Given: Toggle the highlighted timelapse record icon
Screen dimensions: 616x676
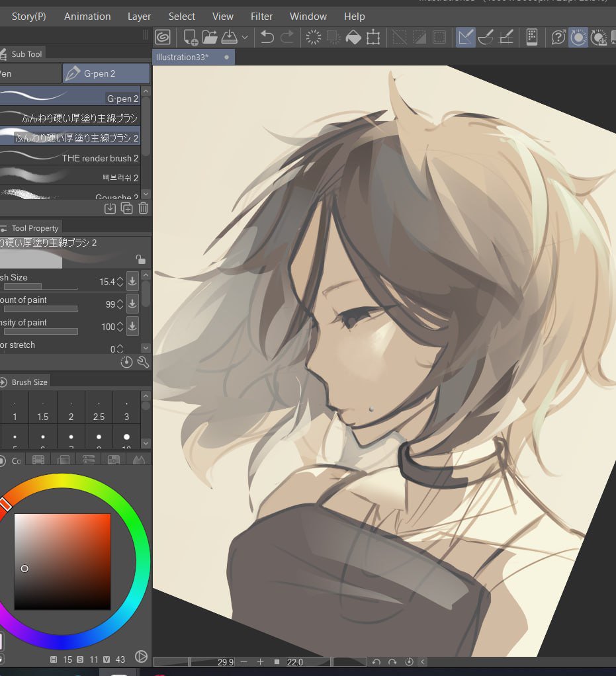Looking at the screenshot, I should click(578, 38).
